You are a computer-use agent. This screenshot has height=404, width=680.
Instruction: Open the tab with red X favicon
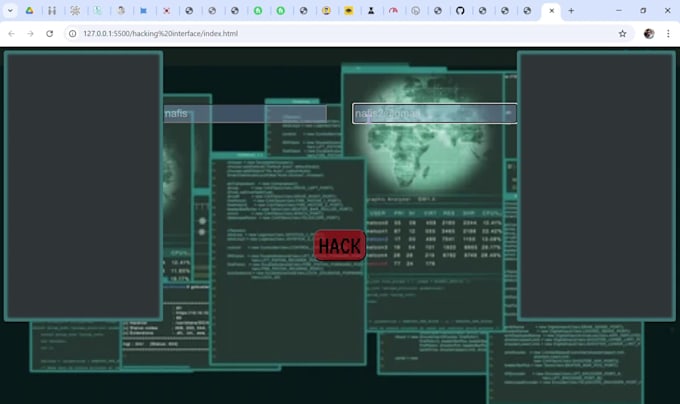point(166,10)
